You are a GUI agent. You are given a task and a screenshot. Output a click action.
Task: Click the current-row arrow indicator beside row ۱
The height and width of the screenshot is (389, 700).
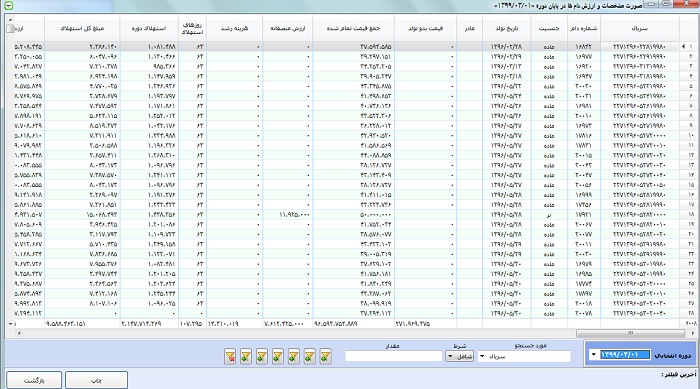(x=683, y=46)
